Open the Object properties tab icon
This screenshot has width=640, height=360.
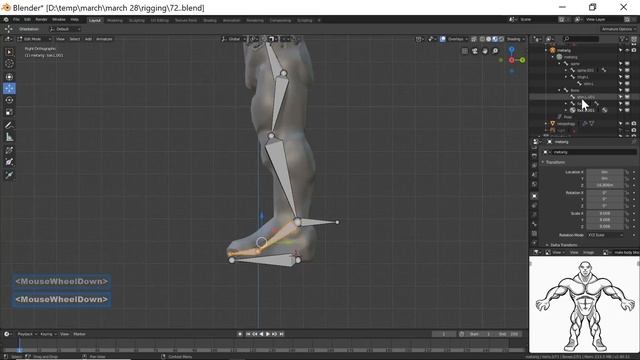click(534, 196)
